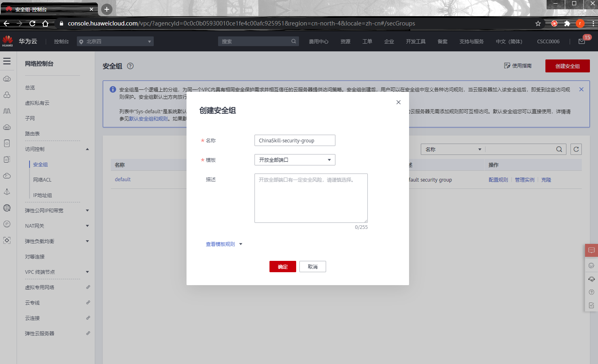
Task: Click the top 搜索 search field
Action: [x=254, y=41]
